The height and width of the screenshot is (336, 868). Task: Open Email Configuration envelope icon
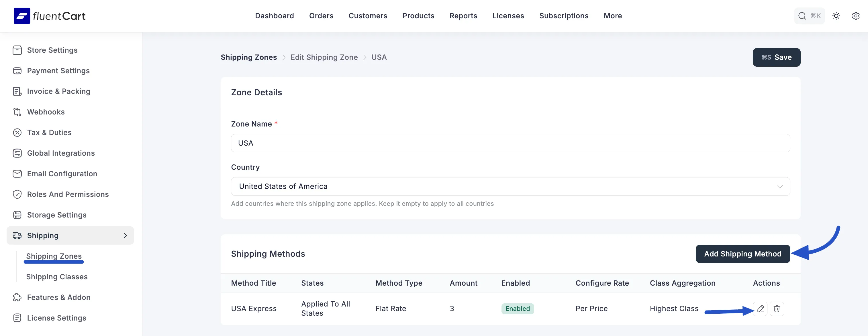(17, 173)
